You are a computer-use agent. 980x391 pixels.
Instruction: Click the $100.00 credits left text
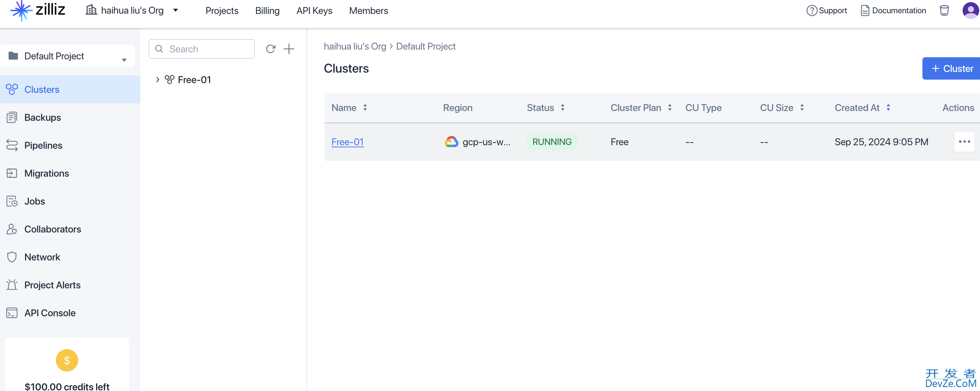(x=67, y=386)
